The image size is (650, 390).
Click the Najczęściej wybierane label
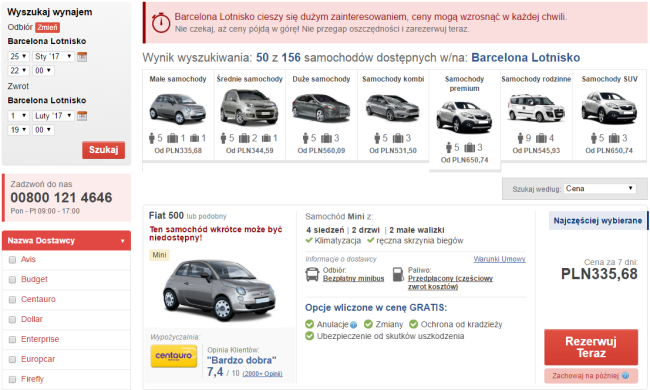(597, 220)
